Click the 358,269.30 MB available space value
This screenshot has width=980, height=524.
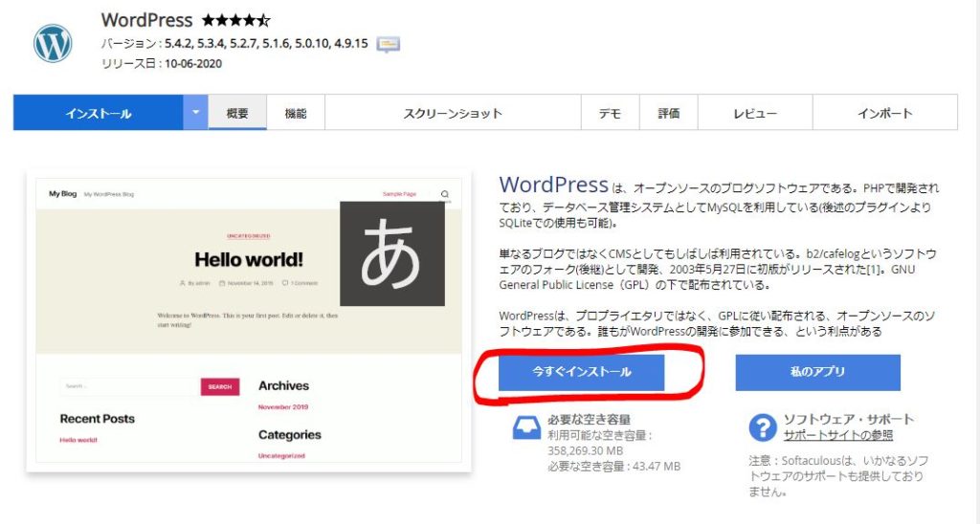coord(585,451)
